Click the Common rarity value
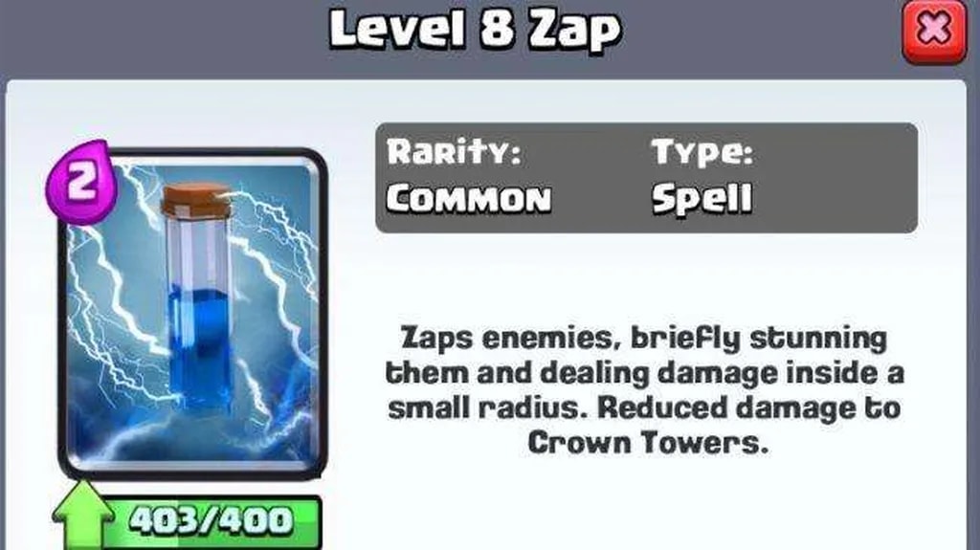Image resolution: width=980 pixels, height=550 pixels. (469, 199)
